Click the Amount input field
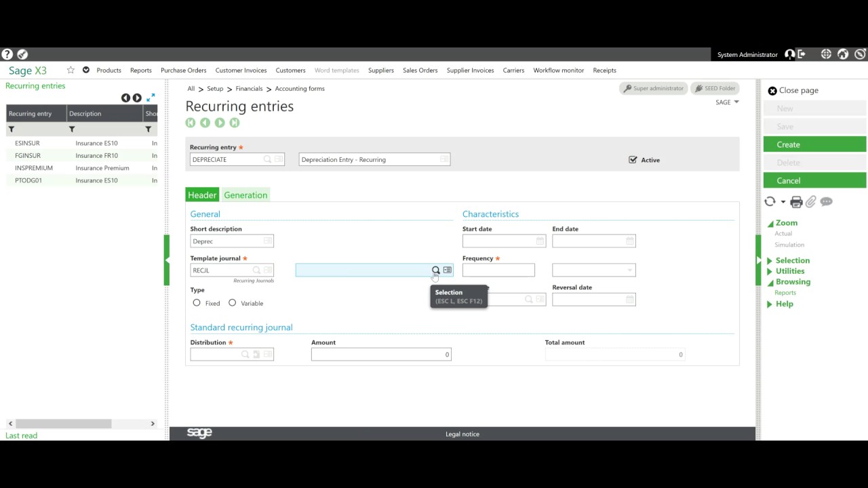The image size is (868, 488). point(381,354)
